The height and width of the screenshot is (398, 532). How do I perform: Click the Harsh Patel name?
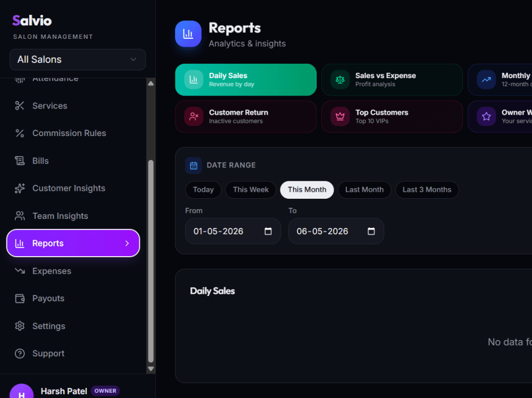pos(64,391)
